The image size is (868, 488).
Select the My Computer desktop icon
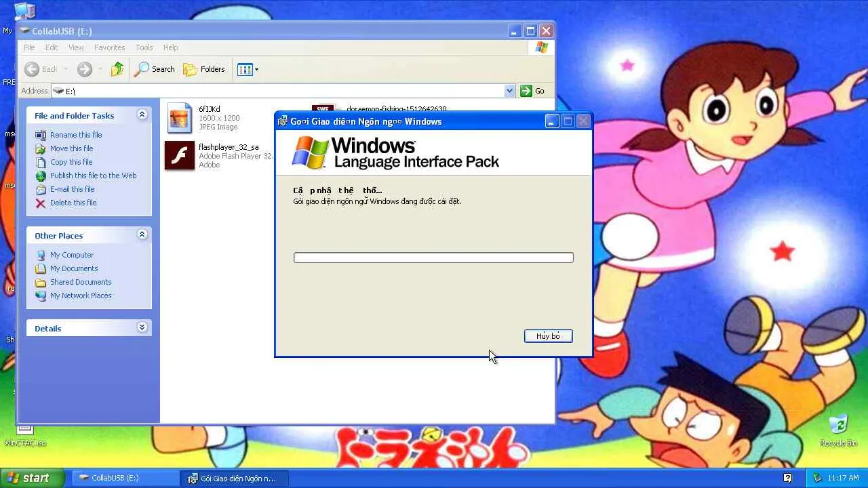[x=24, y=12]
